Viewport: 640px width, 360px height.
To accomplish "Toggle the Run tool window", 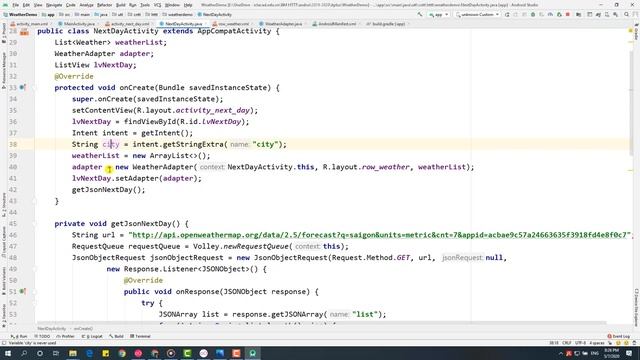I will pos(19,336).
